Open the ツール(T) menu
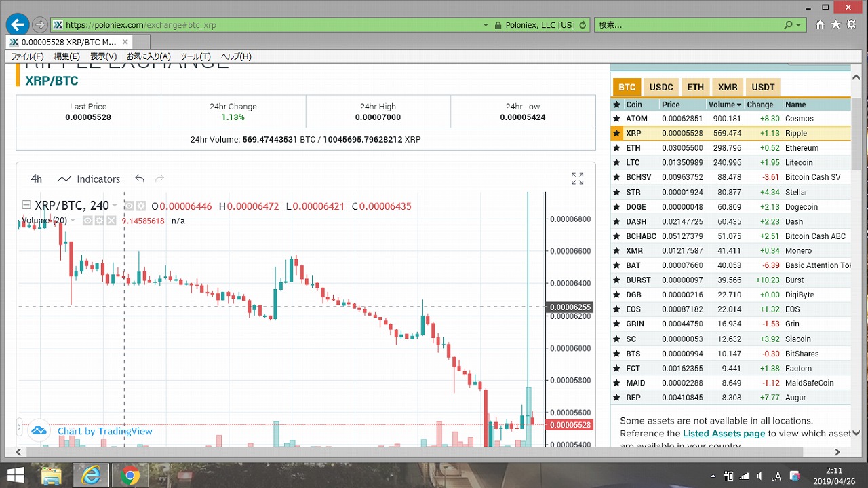The height and width of the screenshot is (488, 868). tap(195, 56)
